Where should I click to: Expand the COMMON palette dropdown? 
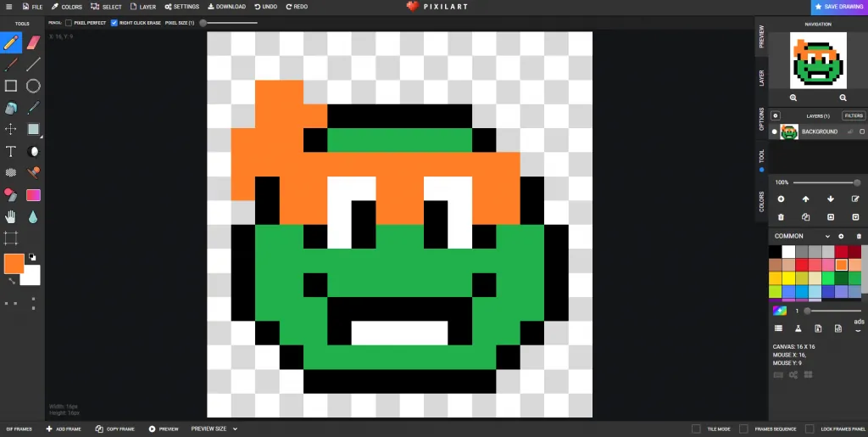[827, 237]
